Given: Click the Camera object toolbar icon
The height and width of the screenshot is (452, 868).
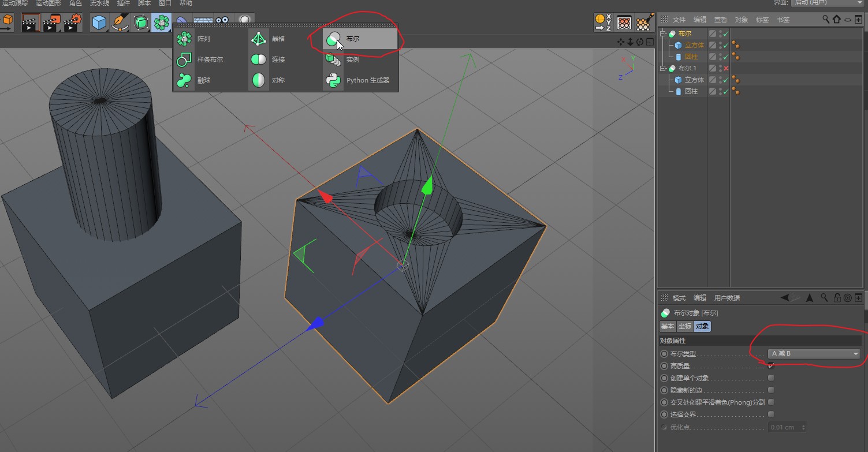Looking at the screenshot, I should click(x=223, y=21).
